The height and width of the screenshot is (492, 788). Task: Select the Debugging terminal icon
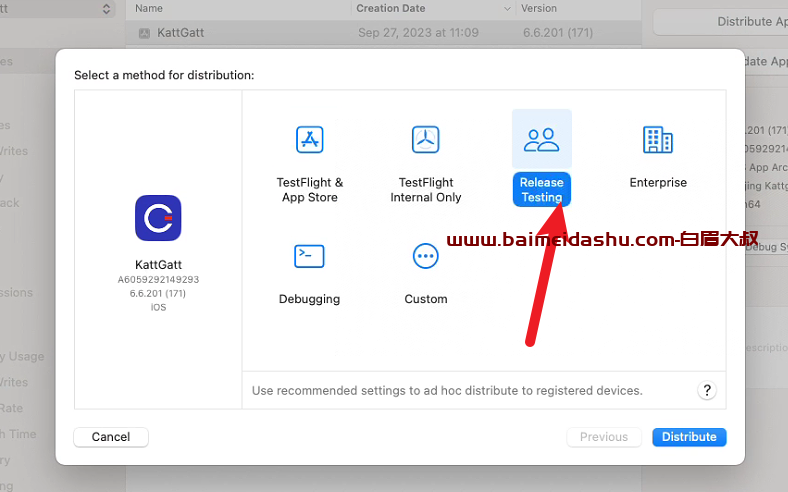(309, 256)
